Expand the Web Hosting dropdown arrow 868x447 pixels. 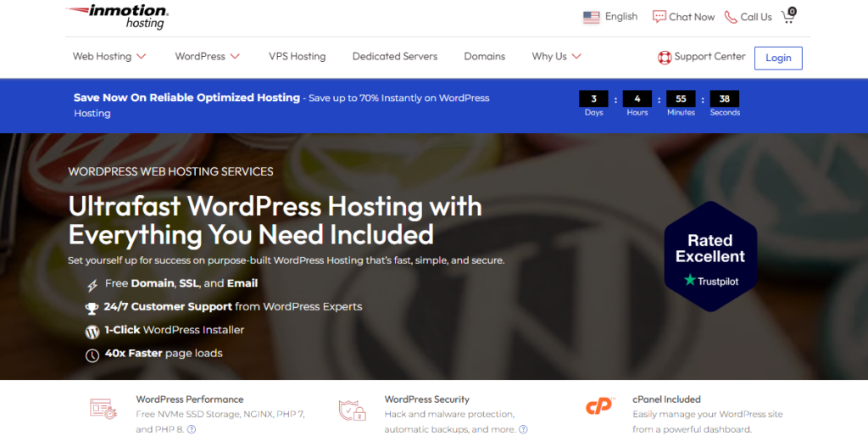[x=142, y=57]
